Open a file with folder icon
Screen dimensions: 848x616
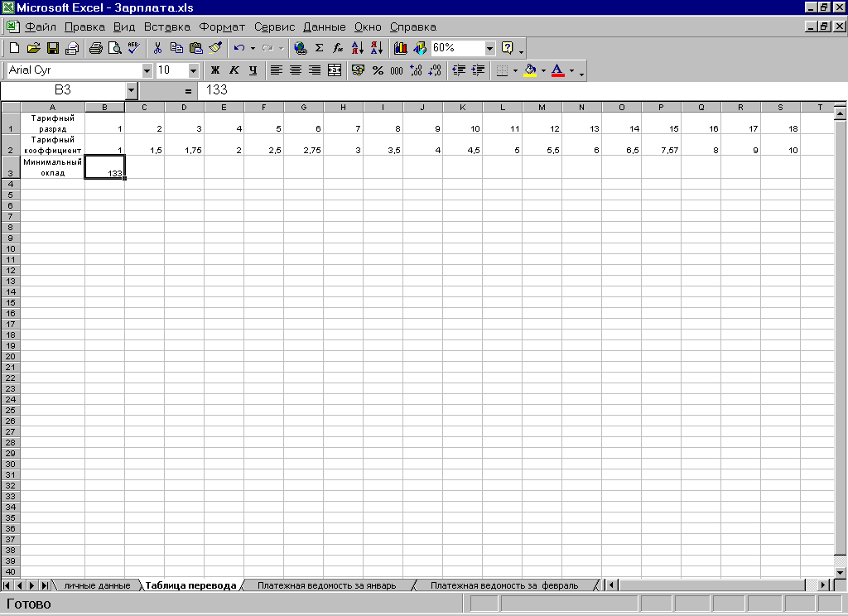pyautogui.click(x=33, y=48)
